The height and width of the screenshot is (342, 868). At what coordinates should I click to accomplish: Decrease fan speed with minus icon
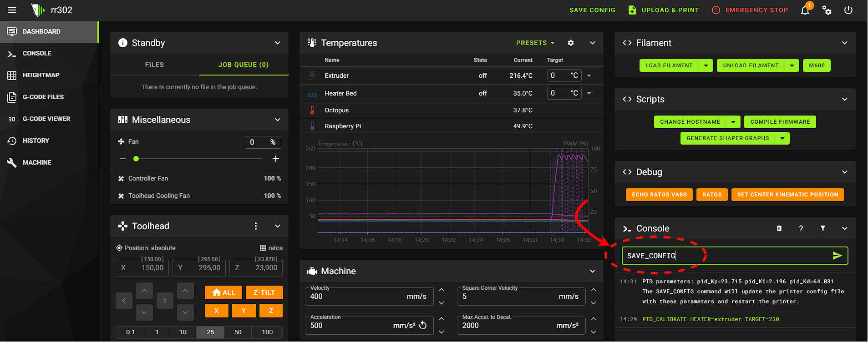tap(123, 159)
